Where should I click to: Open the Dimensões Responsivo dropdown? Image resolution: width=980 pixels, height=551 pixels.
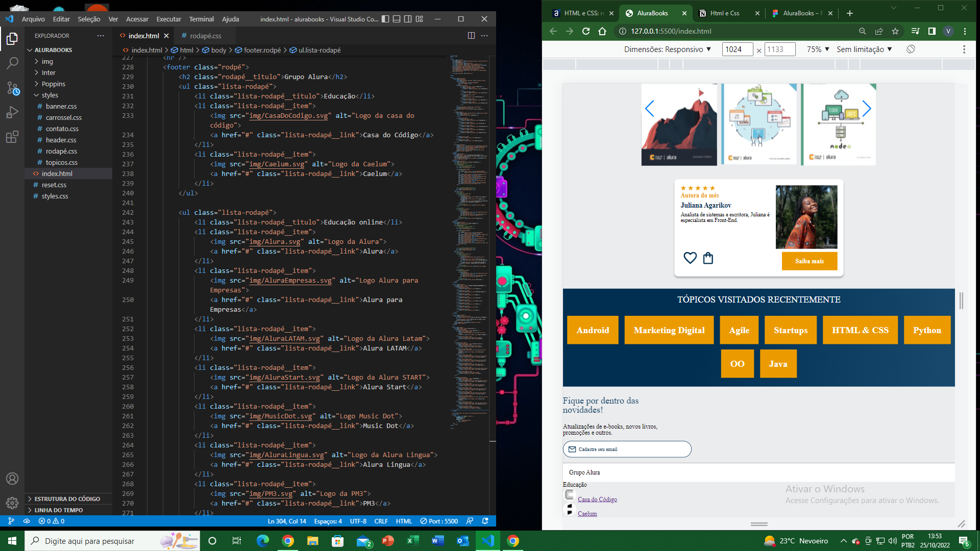(x=668, y=49)
